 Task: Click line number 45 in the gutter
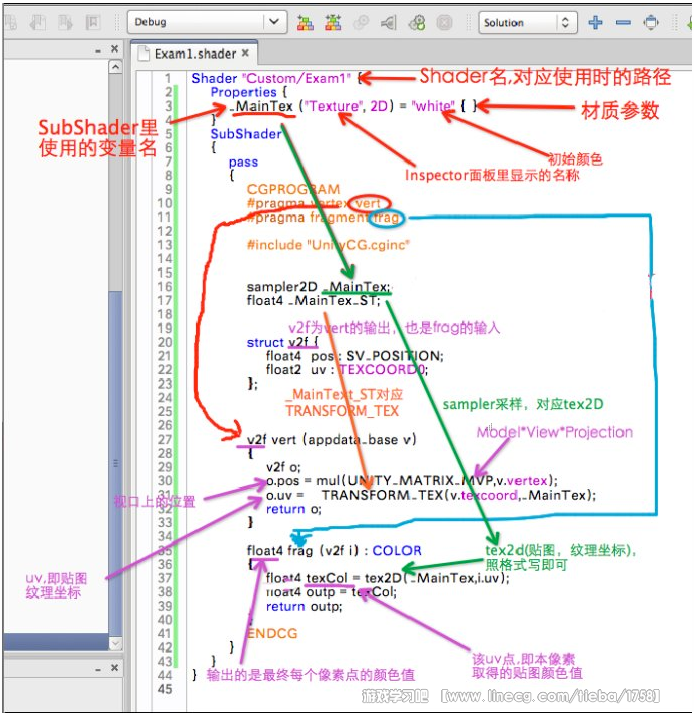click(x=166, y=689)
